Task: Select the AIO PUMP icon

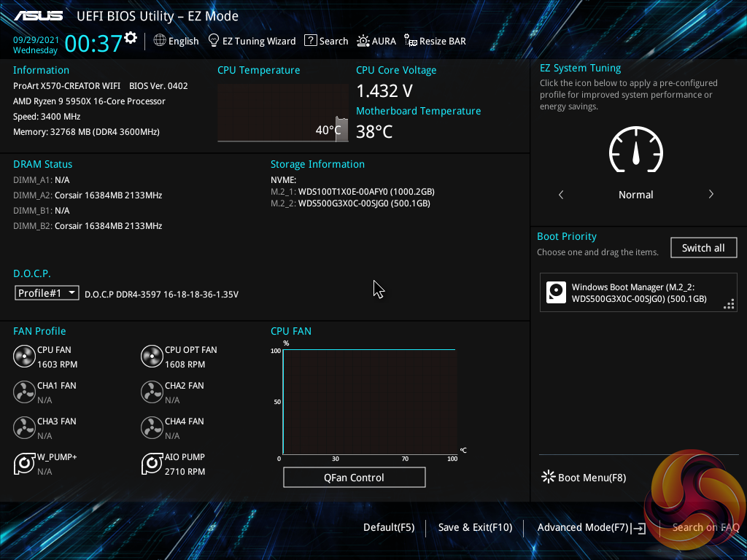Action: pyautogui.click(x=152, y=464)
